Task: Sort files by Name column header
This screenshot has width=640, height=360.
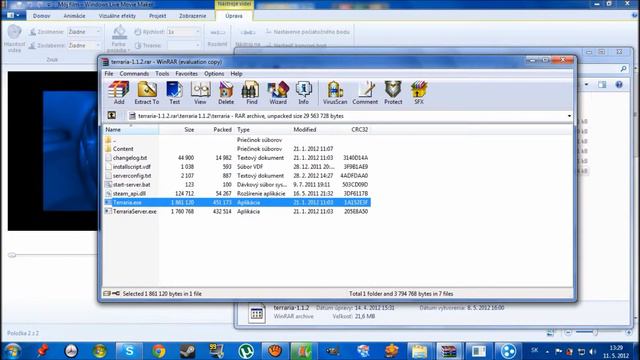Action: pyautogui.click(x=131, y=129)
